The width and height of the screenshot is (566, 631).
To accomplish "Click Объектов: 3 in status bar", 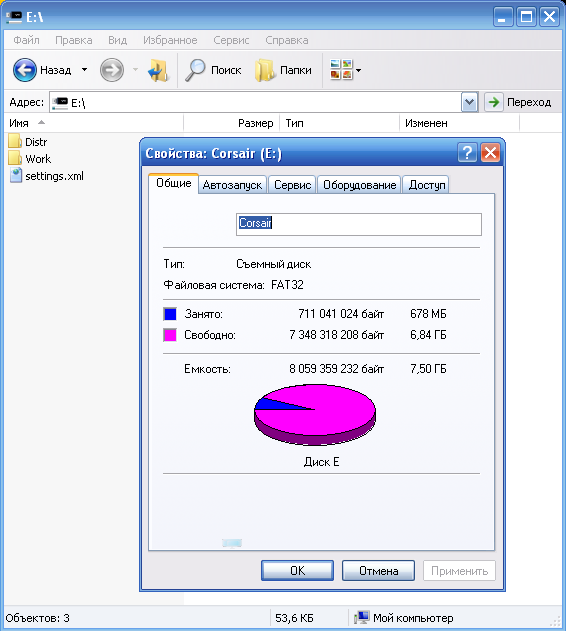I will pos(37,618).
